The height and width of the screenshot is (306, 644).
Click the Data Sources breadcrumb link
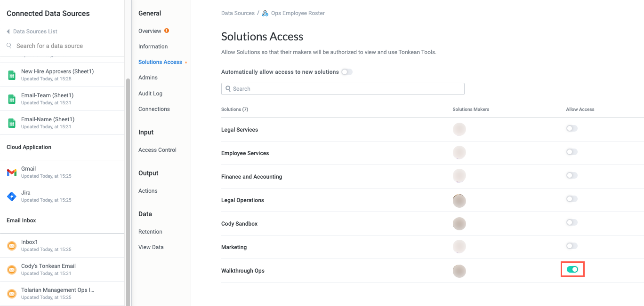(238, 13)
